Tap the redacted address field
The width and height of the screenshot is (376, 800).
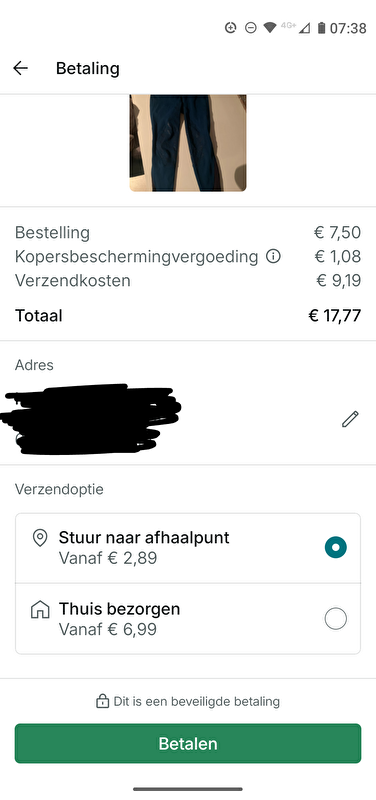coord(91,419)
